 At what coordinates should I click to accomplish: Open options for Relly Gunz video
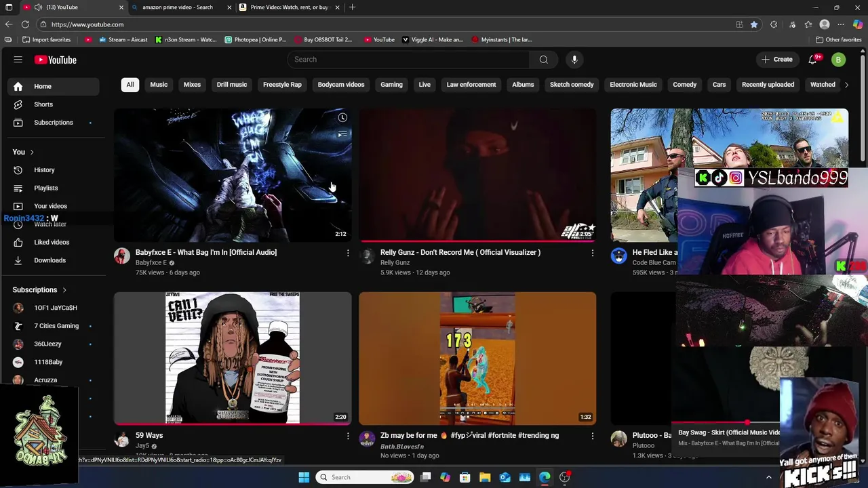(x=592, y=253)
